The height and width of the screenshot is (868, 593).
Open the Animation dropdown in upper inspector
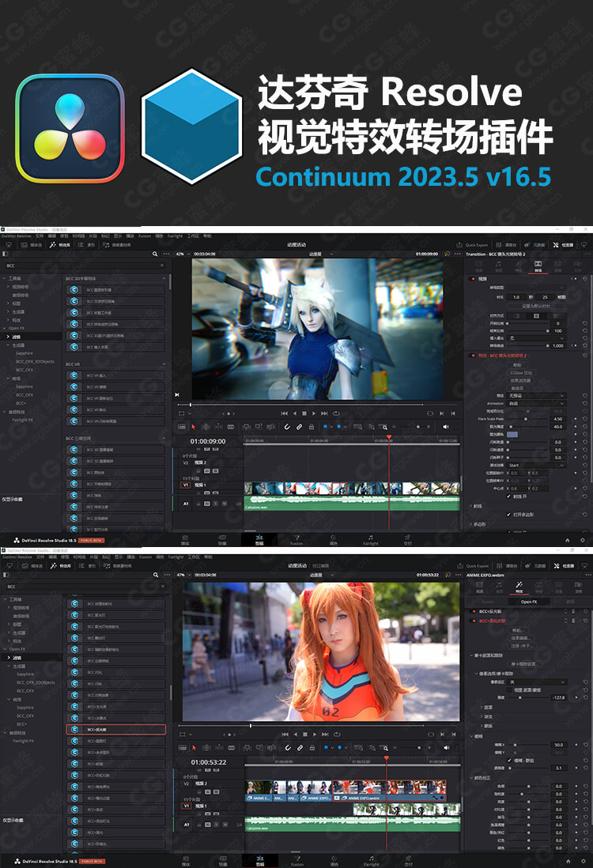click(x=536, y=403)
